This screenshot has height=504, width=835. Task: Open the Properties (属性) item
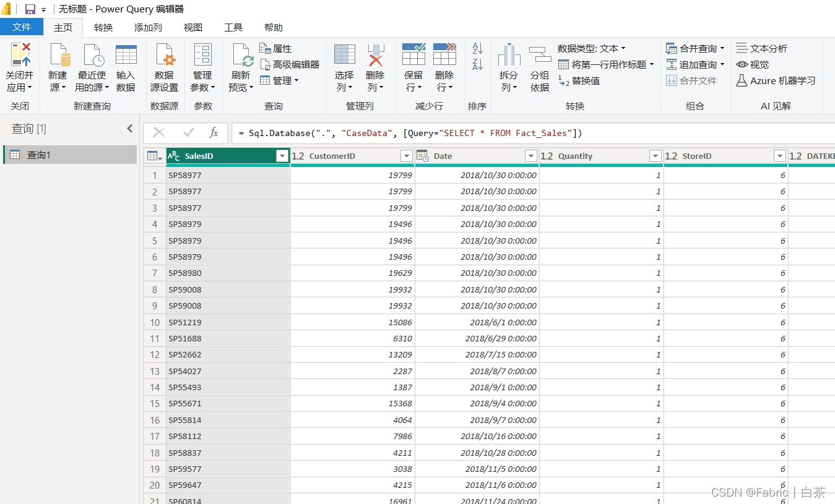pos(275,48)
